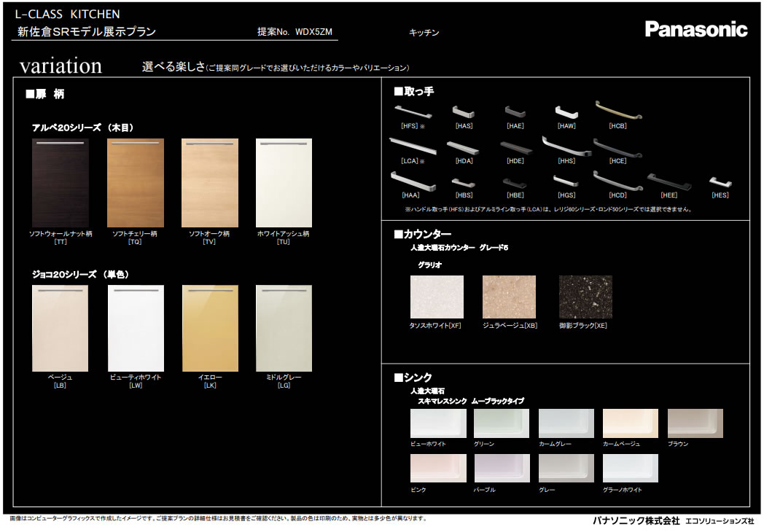Choose the soft cherry door swatch TQ
Screen dimensions: 764x532
pos(136,183)
